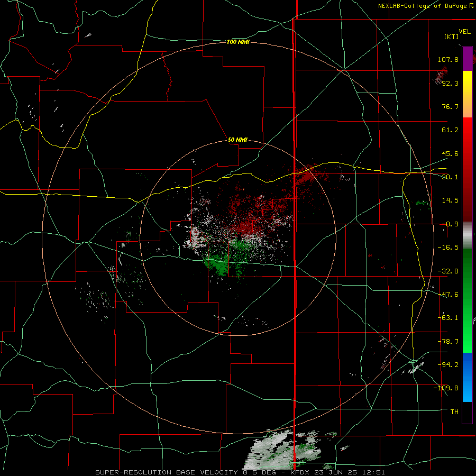Click the 61.2 velocity scale value
Image resolution: width=476 pixels, height=476 pixels.
(450, 130)
